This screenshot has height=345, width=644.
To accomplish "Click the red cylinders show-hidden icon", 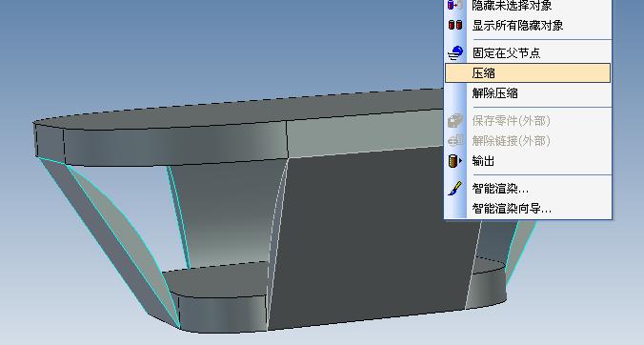I will [455, 25].
